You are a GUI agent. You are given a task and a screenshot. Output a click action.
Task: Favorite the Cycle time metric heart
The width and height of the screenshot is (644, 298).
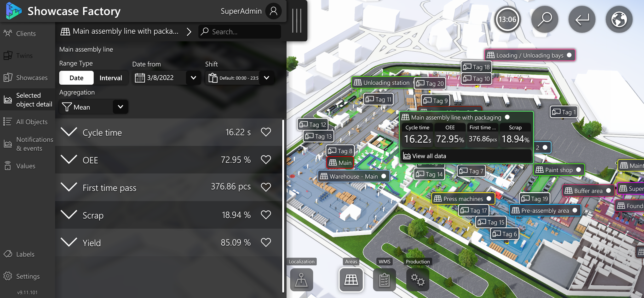(x=265, y=132)
